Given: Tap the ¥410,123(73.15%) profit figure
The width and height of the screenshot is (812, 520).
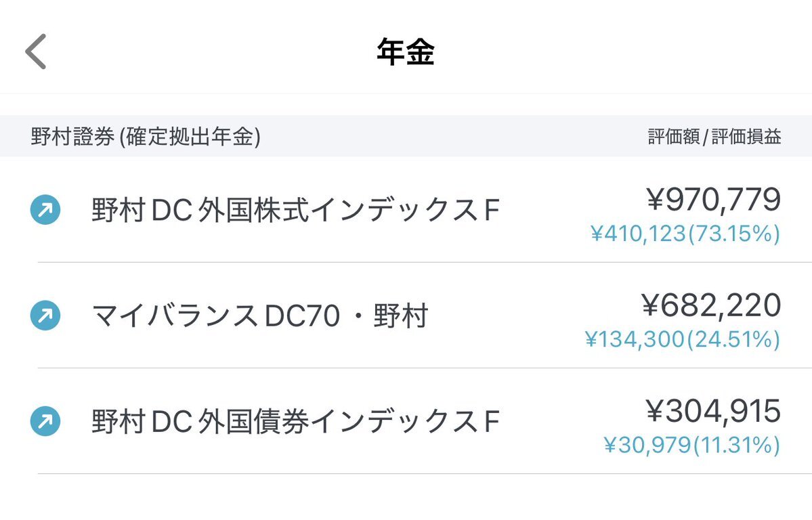Looking at the screenshot, I should click(685, 234).
